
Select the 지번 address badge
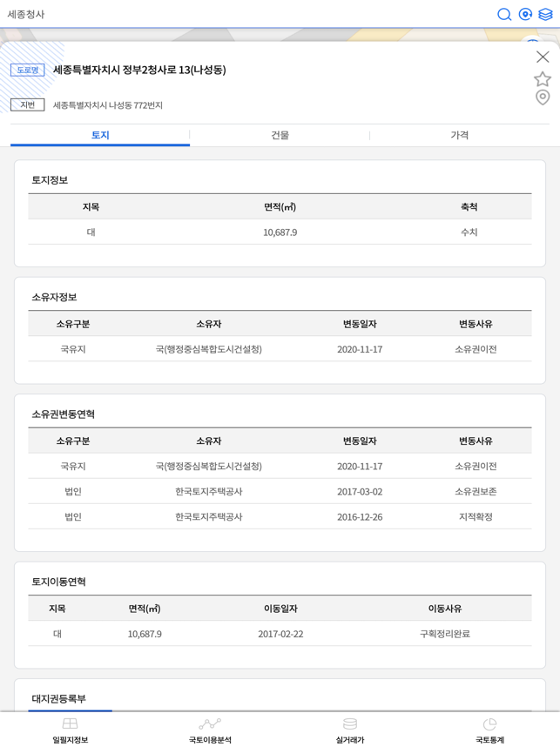point(28,104)
